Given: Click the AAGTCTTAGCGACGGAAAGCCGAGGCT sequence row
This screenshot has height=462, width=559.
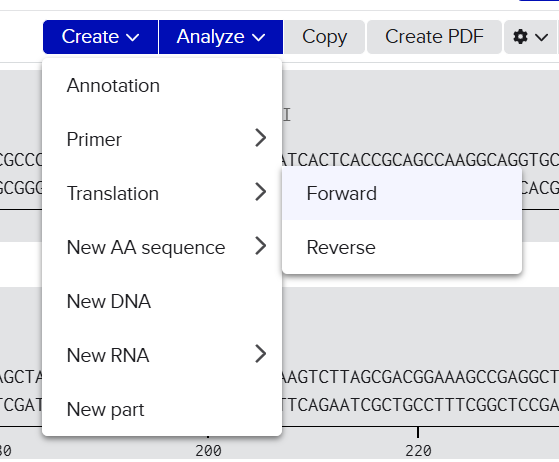Looking at the screenshot, I should pos(420,377).
